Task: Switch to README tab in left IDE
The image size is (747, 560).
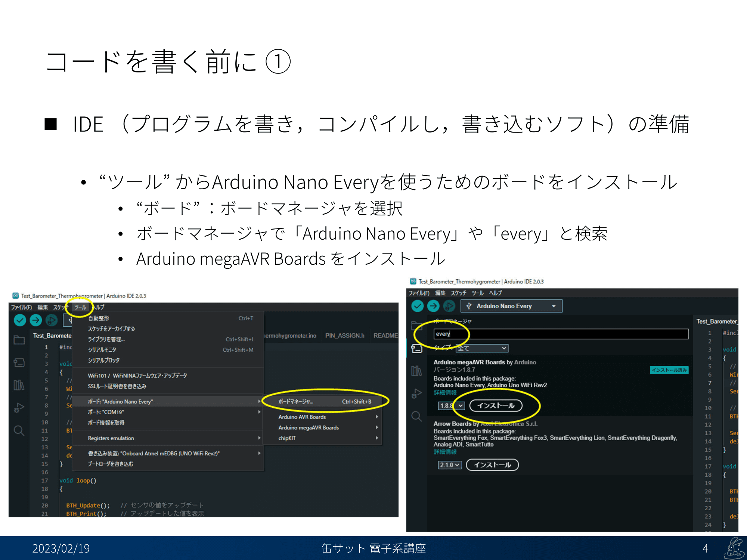Action: click(x=385, y=336)
